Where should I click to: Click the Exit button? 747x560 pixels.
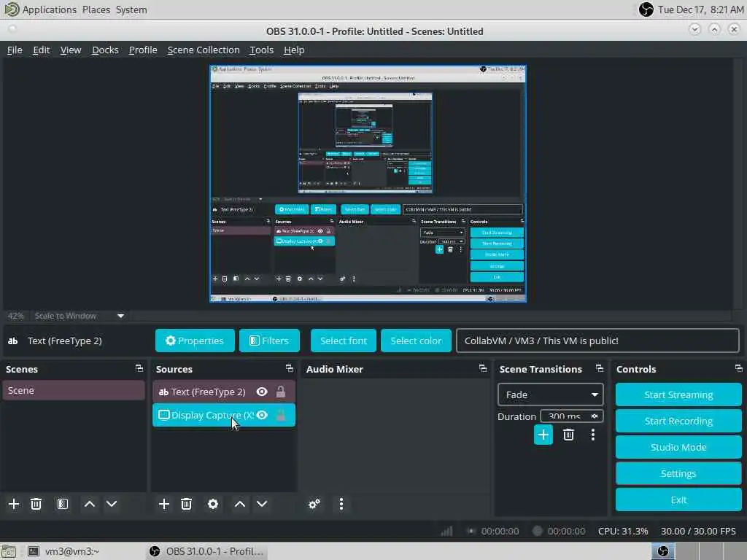point(678,500)
